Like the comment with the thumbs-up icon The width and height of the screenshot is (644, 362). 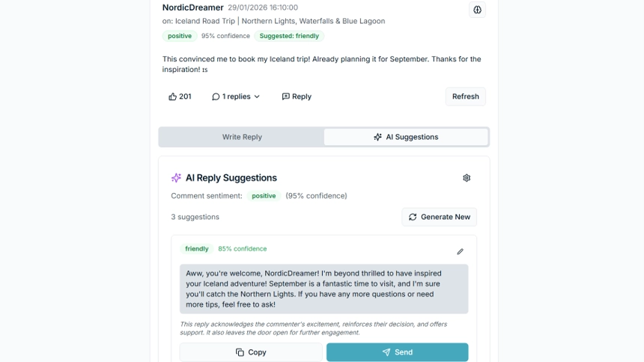click(173, 96)
